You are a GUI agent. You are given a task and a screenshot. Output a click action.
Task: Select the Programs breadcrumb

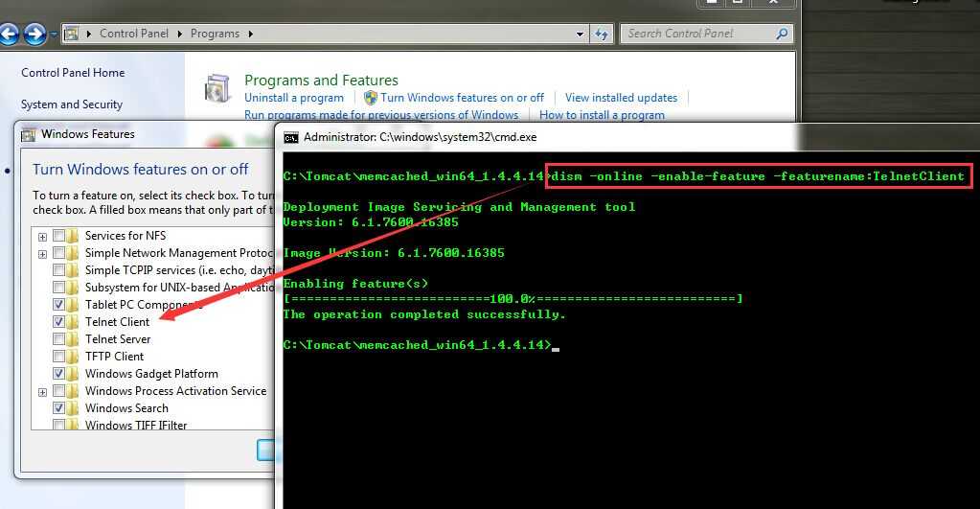(x=215, y=34)
